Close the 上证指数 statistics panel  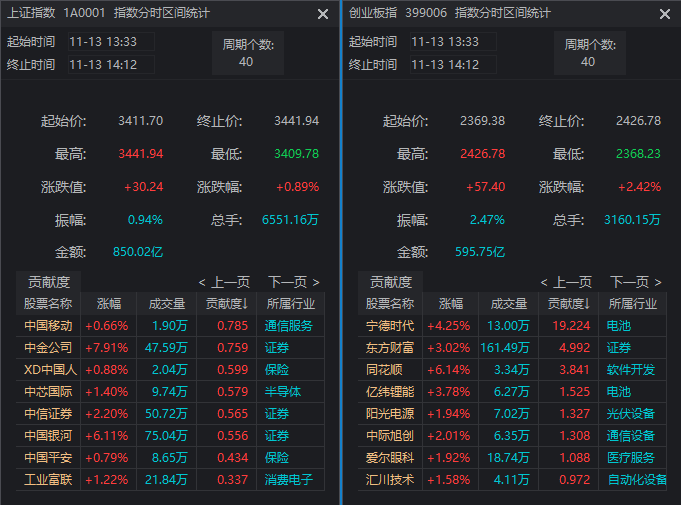click(x=322, y=14)
